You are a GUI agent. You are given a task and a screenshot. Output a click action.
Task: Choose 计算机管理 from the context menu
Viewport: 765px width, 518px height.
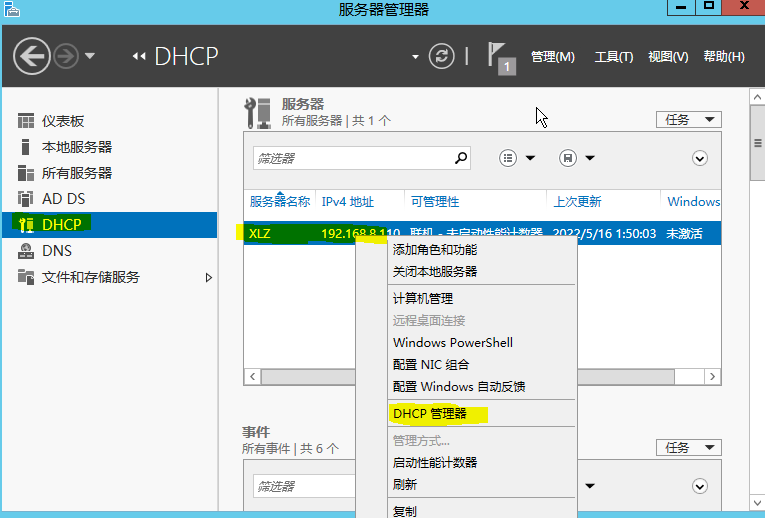(482, 299)
